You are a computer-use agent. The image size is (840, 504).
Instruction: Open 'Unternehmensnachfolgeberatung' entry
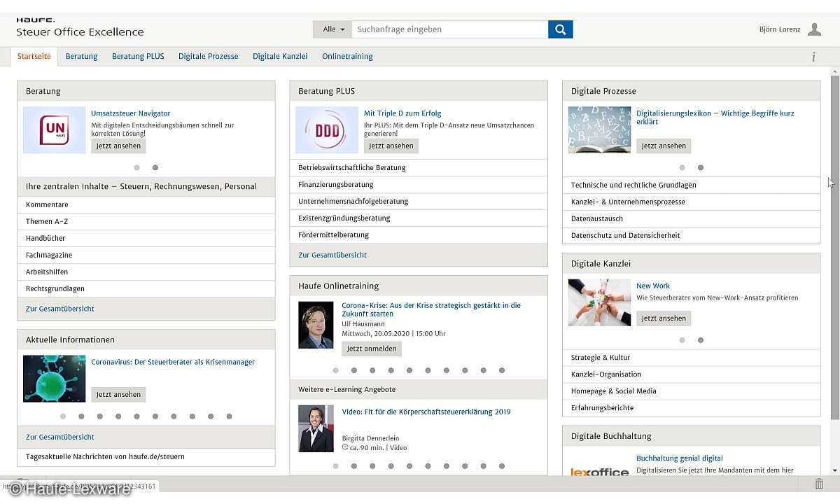[x=419, y=202]
